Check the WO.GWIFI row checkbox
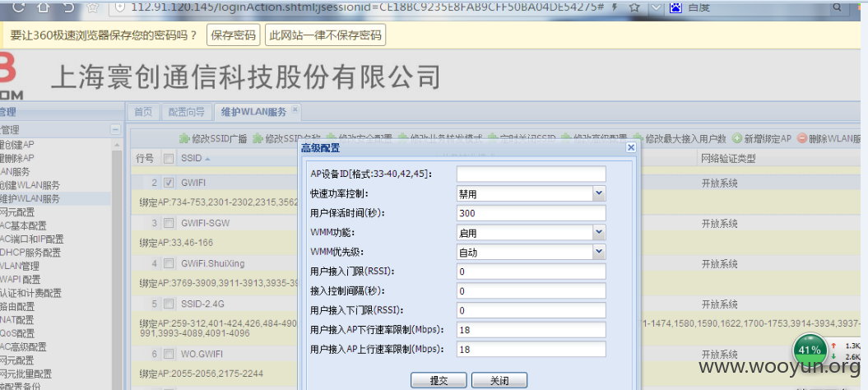The height and width of the screenshot is (390, 868). pyautogui.click(x=169, y=354)
